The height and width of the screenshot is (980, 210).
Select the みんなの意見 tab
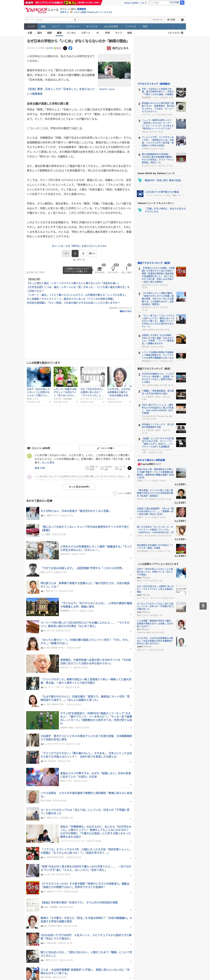pyautogui.click(x=111, y=27)
